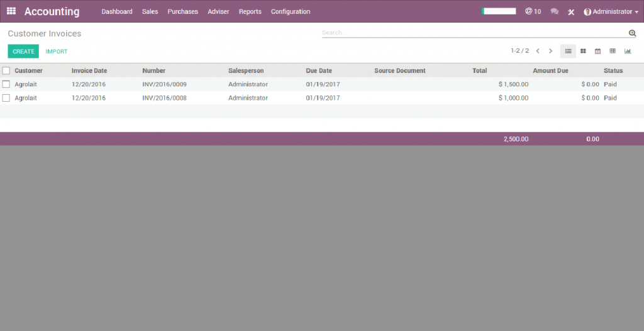Switch to calendar view
The height and width of the screenshot is (331, 644).
click(597, 52)
